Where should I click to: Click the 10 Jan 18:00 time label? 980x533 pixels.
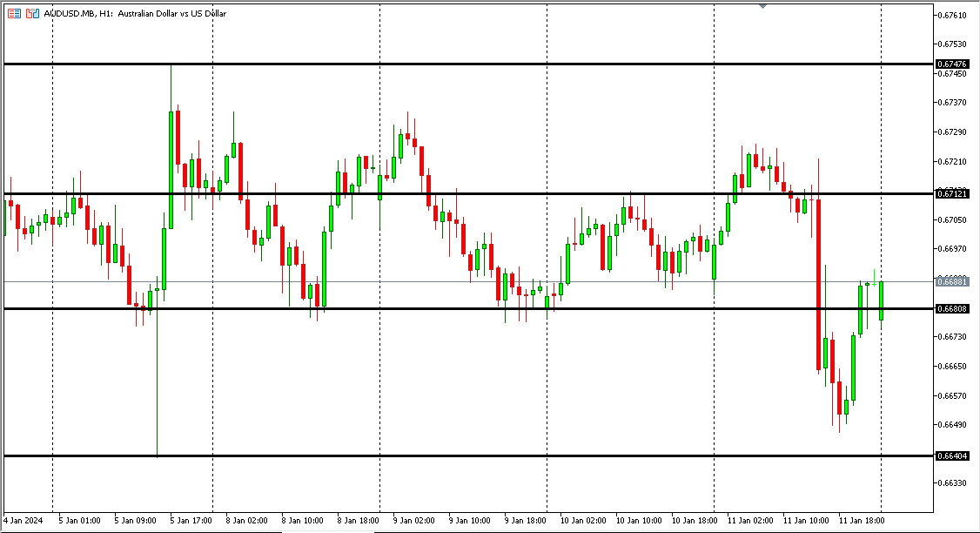tap(695, 521)
